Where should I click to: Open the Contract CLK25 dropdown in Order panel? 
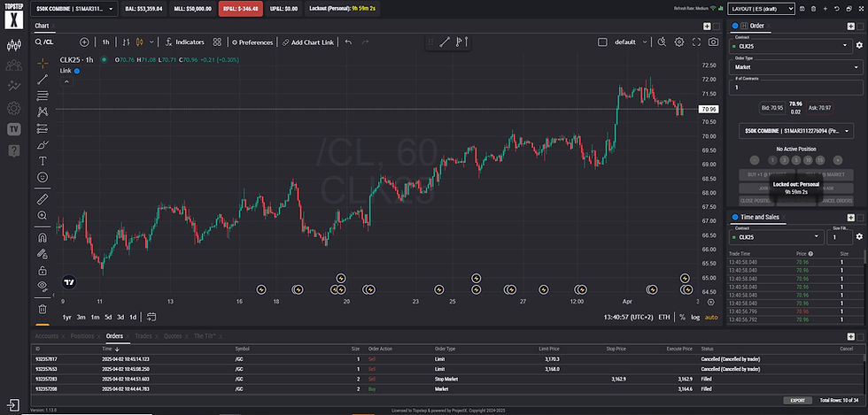790,45
